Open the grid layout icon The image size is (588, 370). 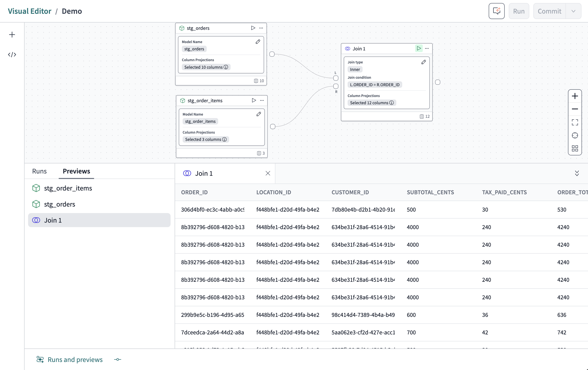[575, 148]
